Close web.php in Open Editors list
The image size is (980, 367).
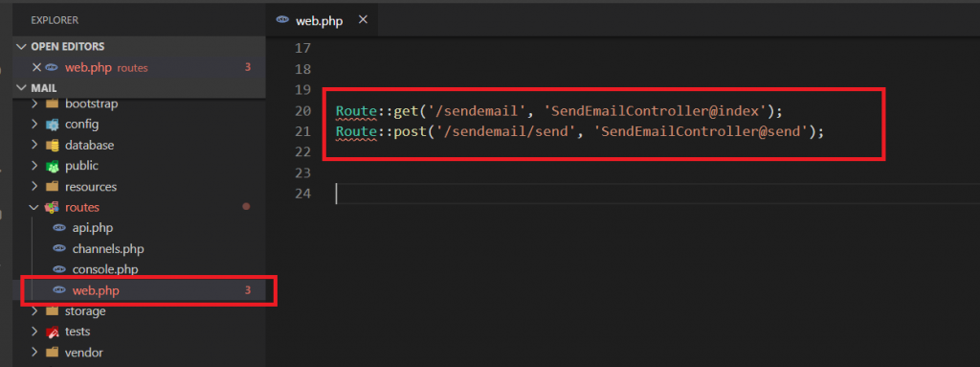click(36, 68)
